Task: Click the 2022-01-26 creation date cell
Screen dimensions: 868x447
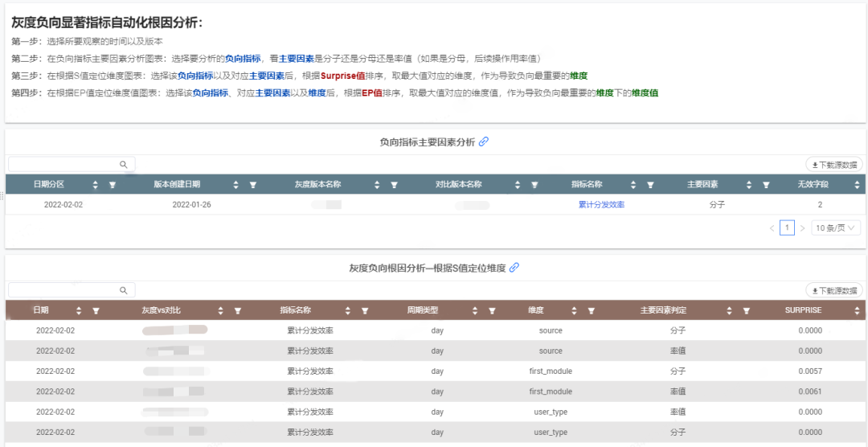Action: pos(191,205)
